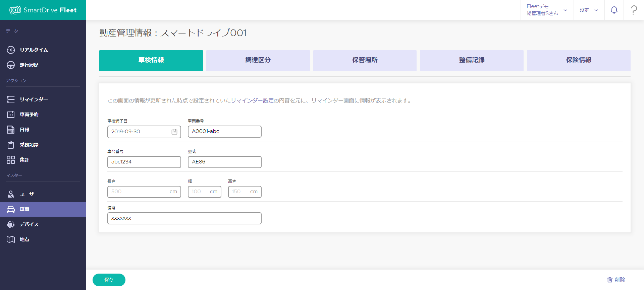
Task: Open help question mark icon
Action: (634, 10)
